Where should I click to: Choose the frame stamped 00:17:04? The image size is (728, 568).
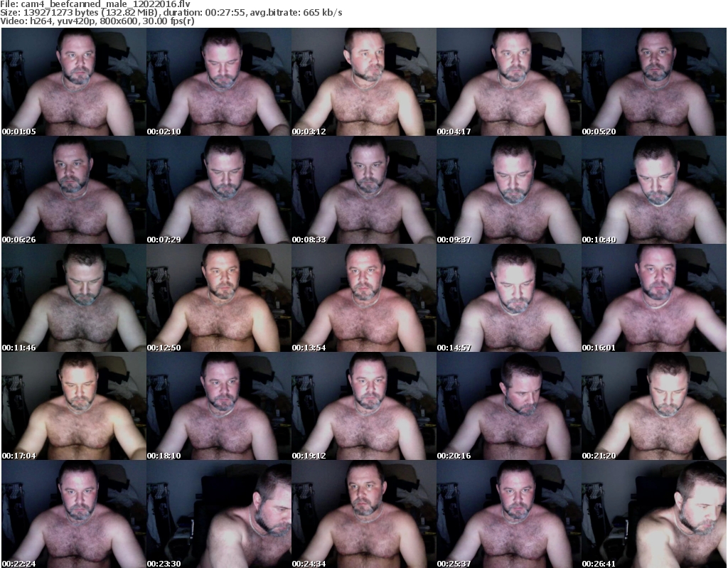click(74, 407)
